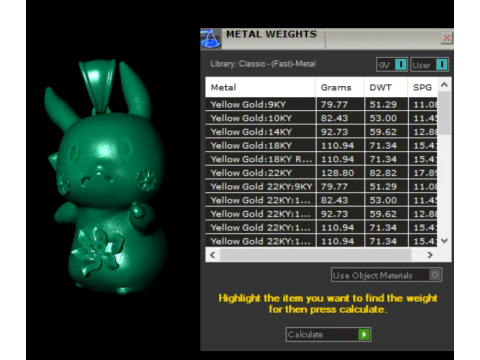This screenshot has height=360, width=480.
Task: Click the Grams column header
Action: [x=340, y=87]
